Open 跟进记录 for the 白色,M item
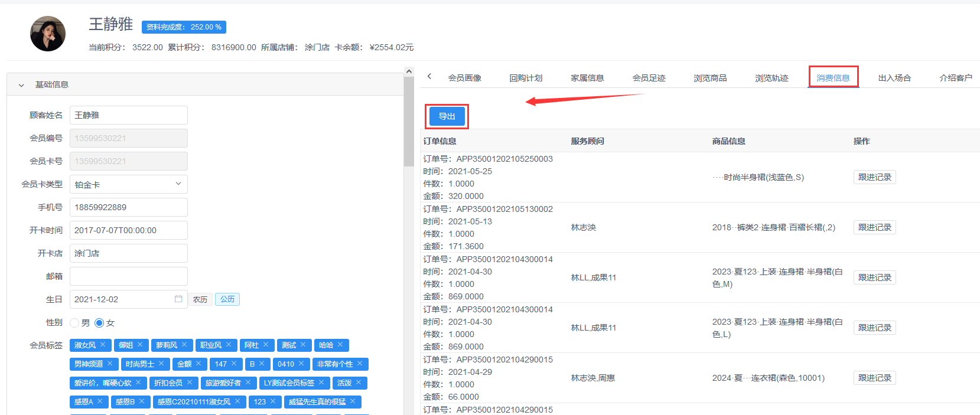 (x=875, y=277)
